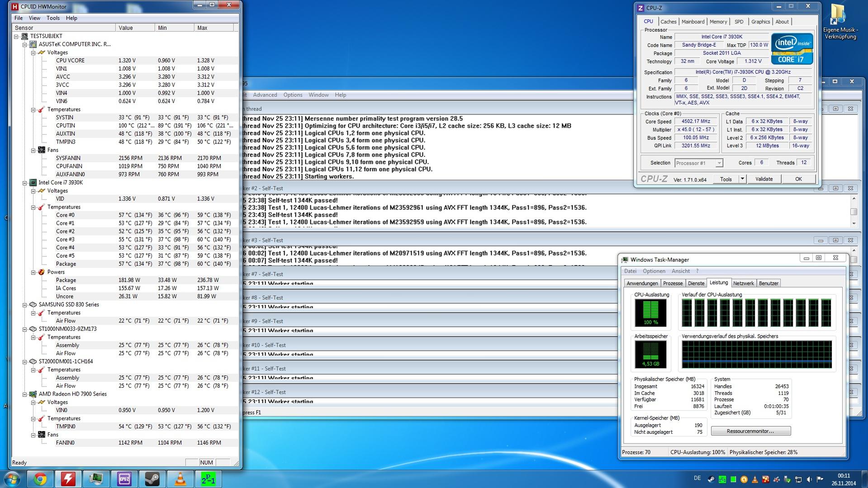The height and width of the screenshot is (488, 868).
Task: Click the Max column header in HWMonitor
Action: pos(213,28)
